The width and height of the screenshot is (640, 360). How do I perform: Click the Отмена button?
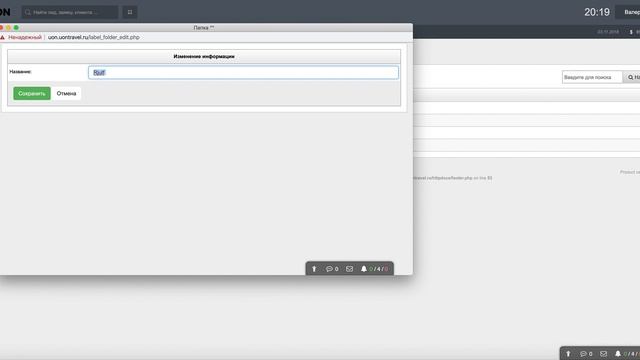[66, 93]
